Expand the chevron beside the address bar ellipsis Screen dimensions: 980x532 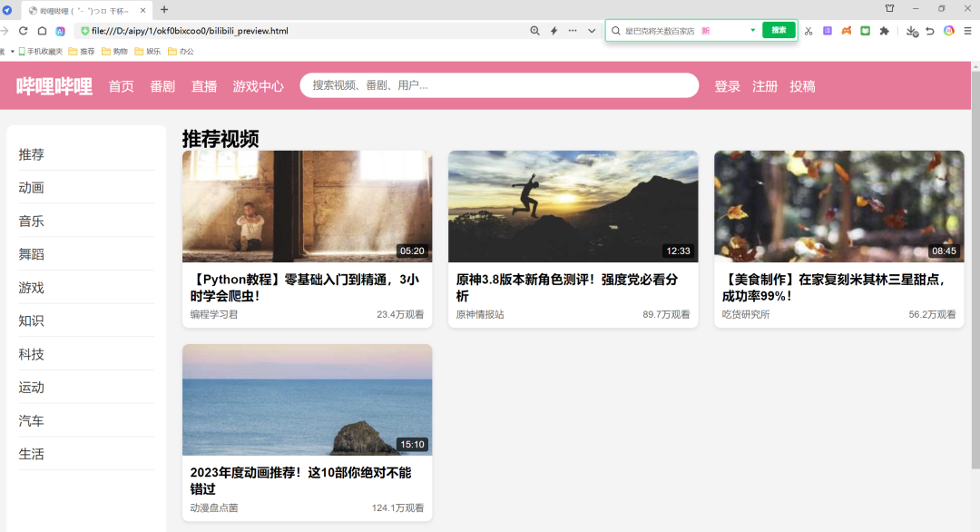click(x=593, y=30)
